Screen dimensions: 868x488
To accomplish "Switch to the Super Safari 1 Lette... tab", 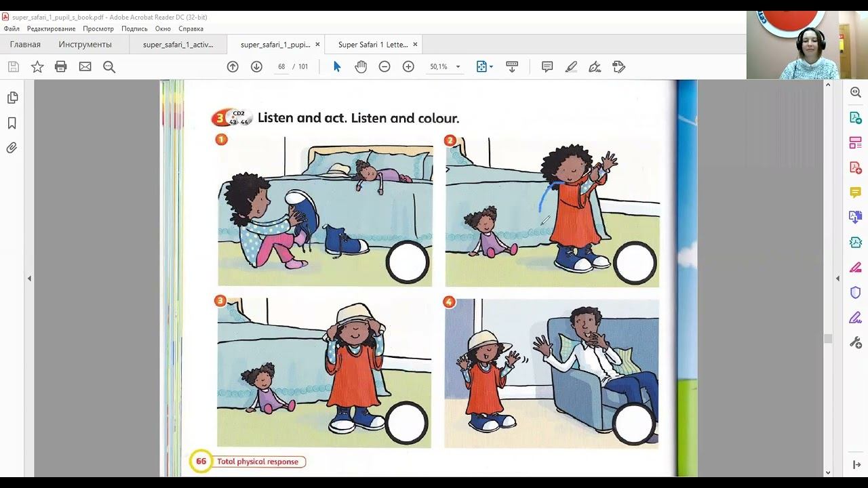I will (373, 45).
